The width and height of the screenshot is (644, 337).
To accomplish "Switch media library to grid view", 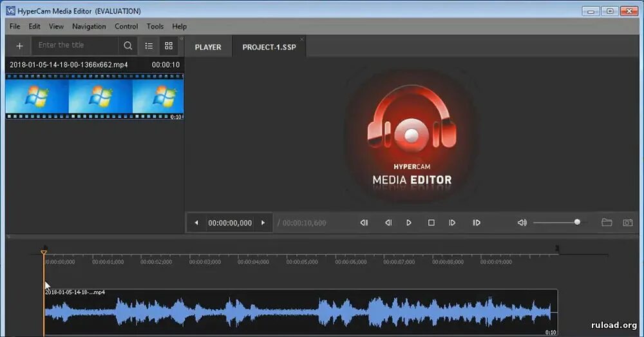I will click(x=169, y=46).
